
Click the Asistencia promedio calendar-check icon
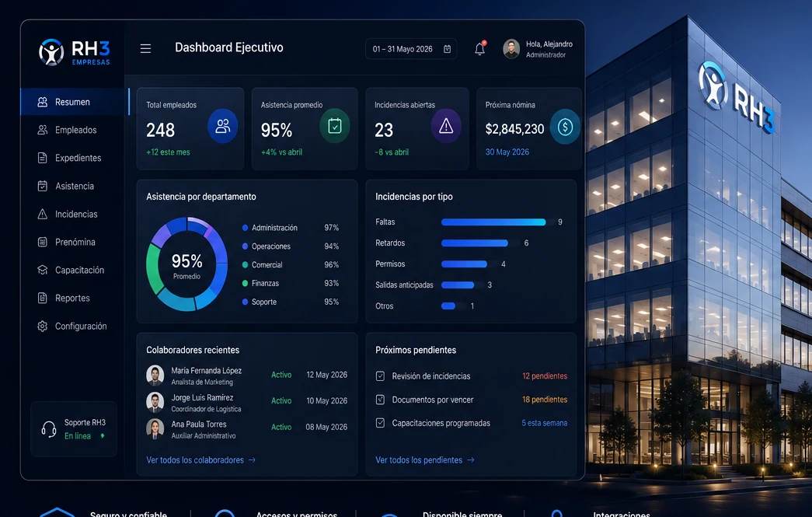335,126
